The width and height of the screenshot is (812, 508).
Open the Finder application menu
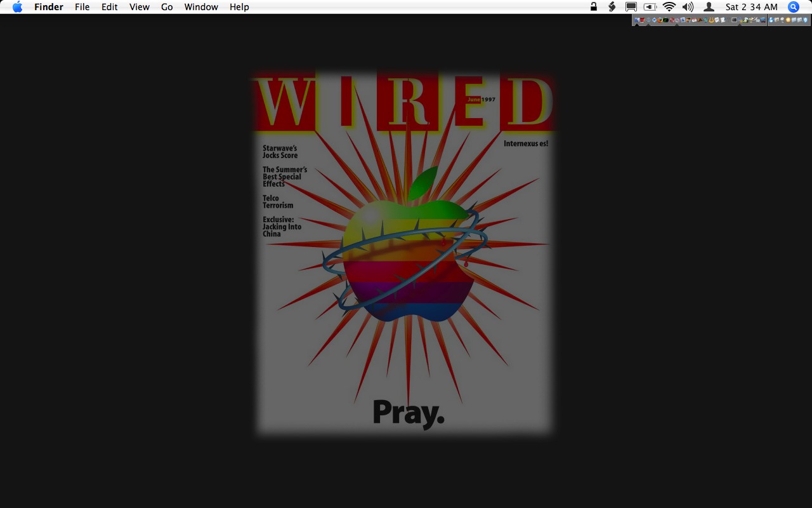pos(49,7)
